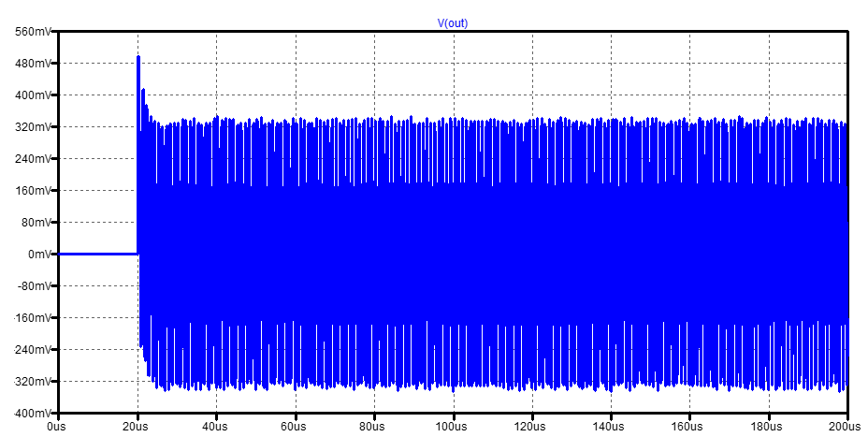The image size is (868, 437).
Task: Click the -320mV vertical axis label
Action: click(32, 382)
